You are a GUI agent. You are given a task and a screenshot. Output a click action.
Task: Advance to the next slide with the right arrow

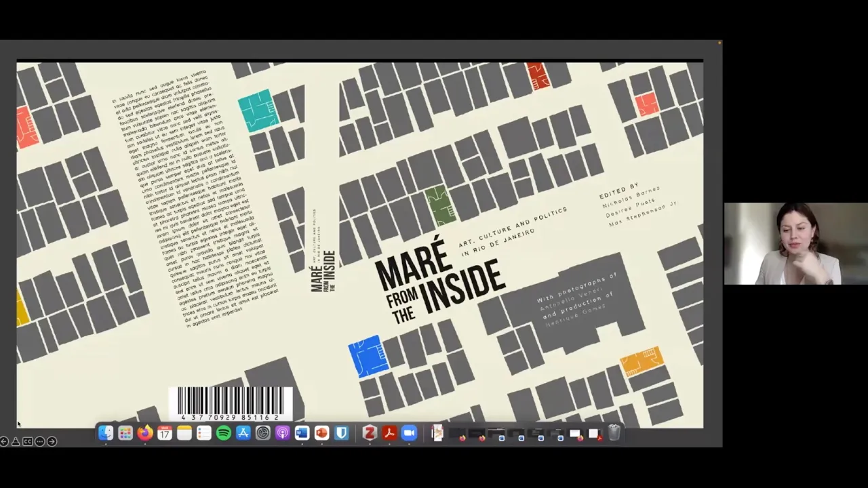coord(52,441)
